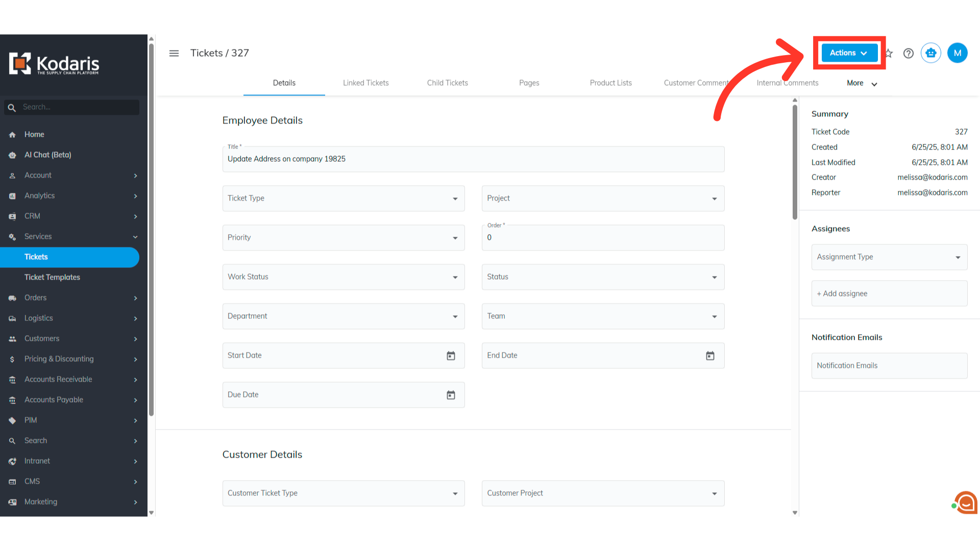980x551 pixels.
Task: Open End Date calendar picker icon
Action: 710,356
